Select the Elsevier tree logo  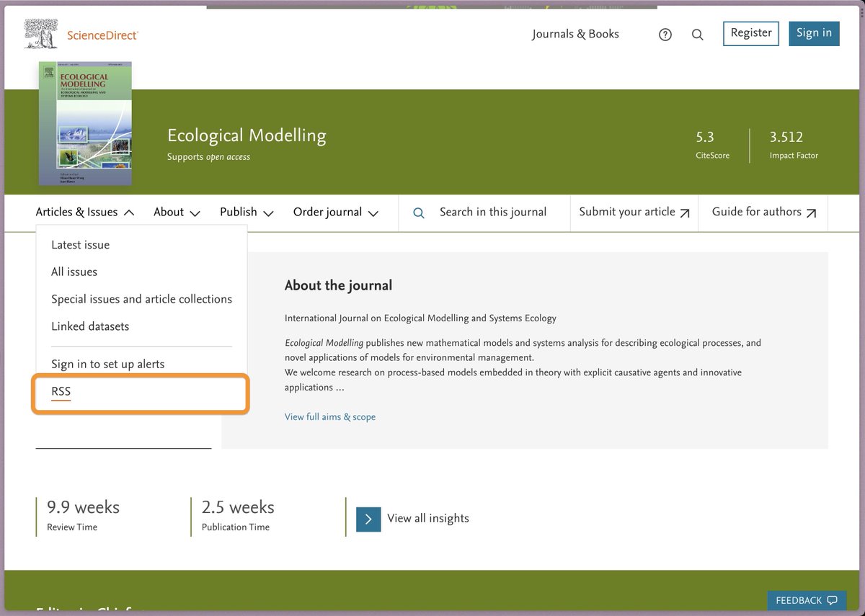pyautogui.click(x=41, y=33)
